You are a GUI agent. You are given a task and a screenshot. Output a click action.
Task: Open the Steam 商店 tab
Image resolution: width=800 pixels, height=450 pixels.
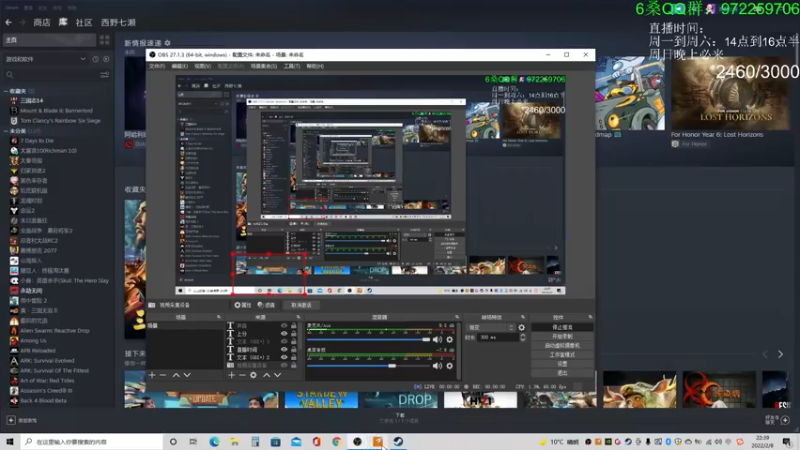pyautogui.click(x=42, y=22)
